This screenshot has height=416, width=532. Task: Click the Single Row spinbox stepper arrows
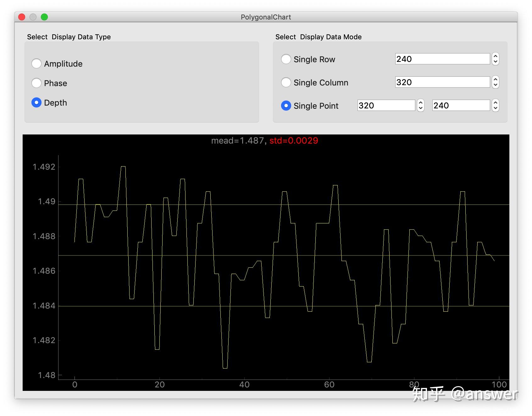coord(496,59)
